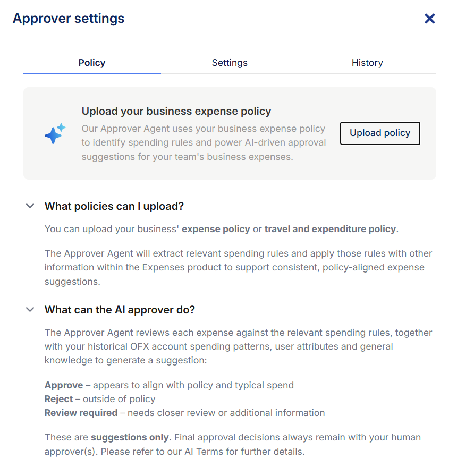Viewport: 457px width, 476px height.
Task: Toggle the What can the AI approver do heading
Action: (120, 310)
